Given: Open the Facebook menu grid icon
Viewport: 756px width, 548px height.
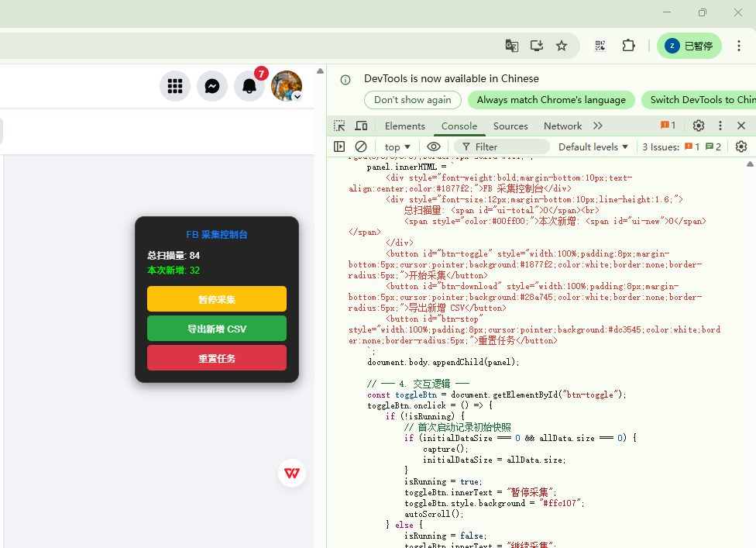Looking at the screenshot, I should 175,86.
